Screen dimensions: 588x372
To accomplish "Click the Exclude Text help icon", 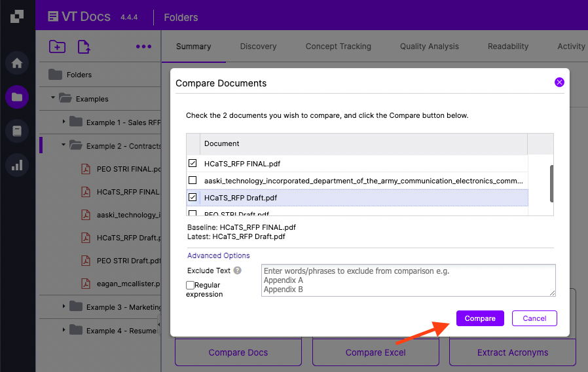I will point(238,270).
